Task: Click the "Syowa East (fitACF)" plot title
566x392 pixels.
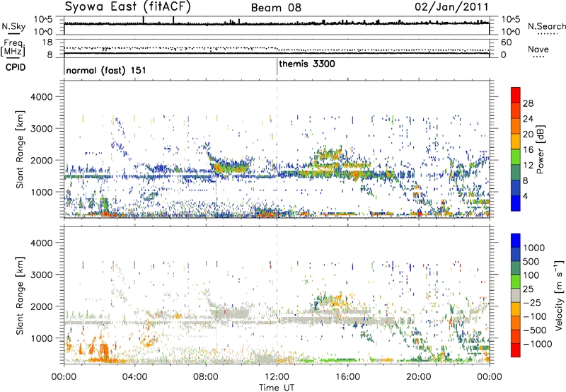Action: click(x=128, y=6)
